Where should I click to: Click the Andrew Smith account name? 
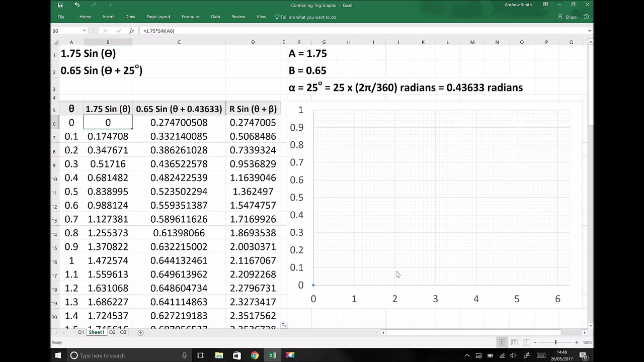click(518, 5)
